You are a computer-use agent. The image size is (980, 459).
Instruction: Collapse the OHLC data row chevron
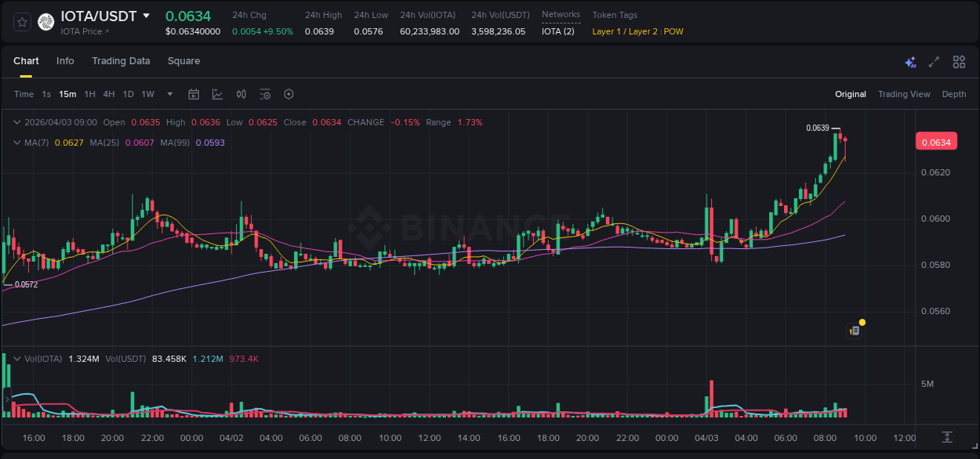coord(17,122)
